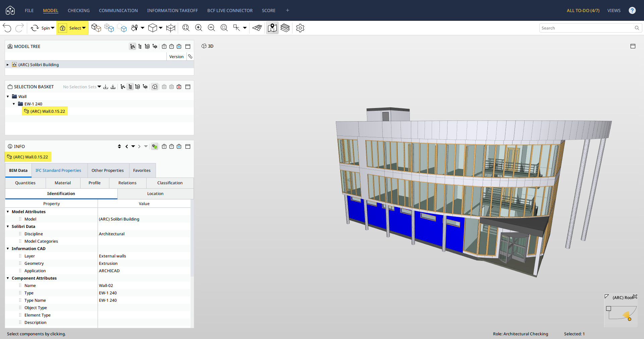644x339 pixels.
Task: Open ALL TO-DO (4/7) list
Action: point(583,10)
